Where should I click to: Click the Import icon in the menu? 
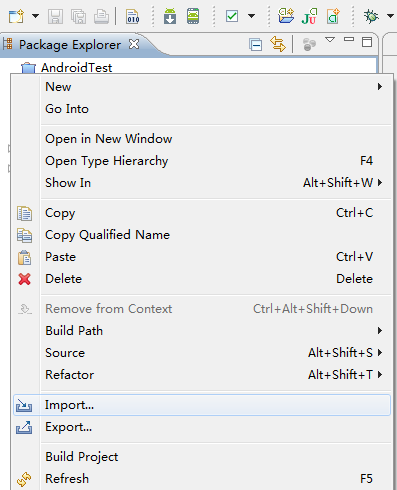(24, 405)
